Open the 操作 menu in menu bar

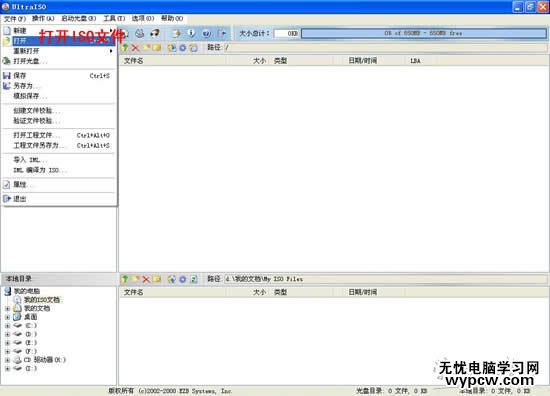(x=43, y=18)
